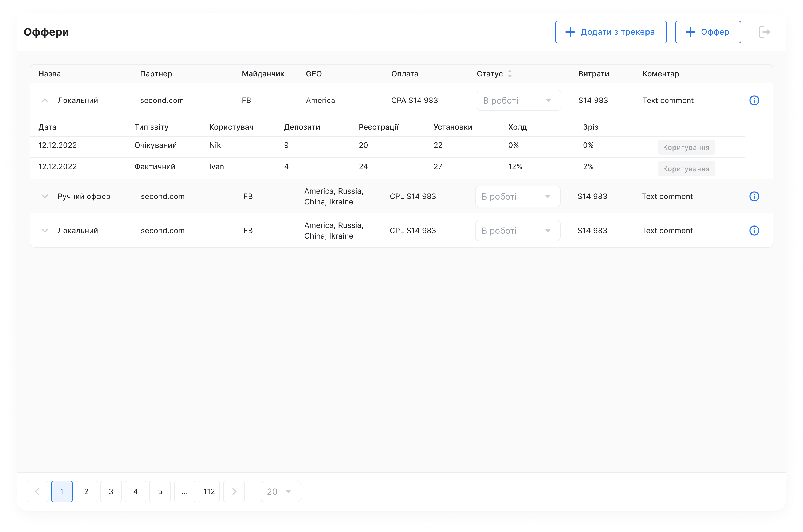Click the add Оффер button
The width and height of the screenshot is (803, 532).
pos(708,32)
